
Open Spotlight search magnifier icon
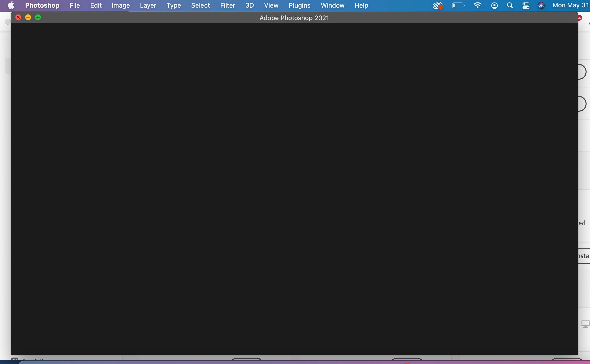[x=510, y=5]
